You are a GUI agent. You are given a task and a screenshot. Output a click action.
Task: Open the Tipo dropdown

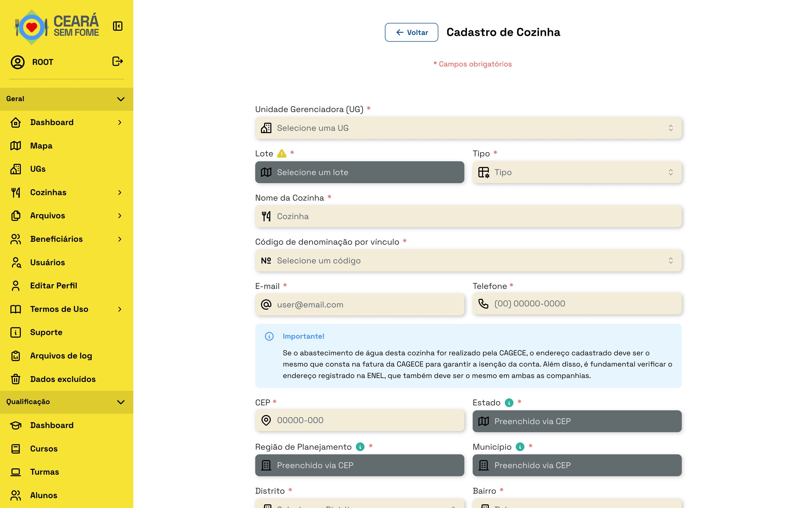coord(577,172)
